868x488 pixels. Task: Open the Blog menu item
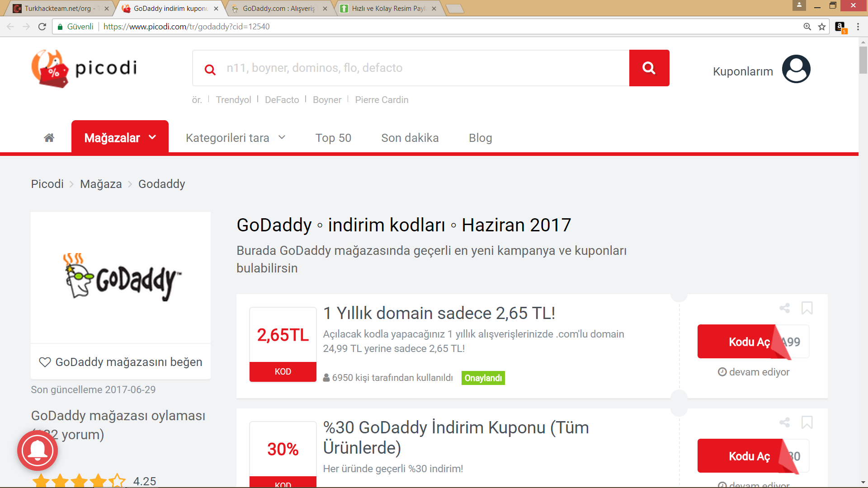pyautogui.click(x=481, y=138)
